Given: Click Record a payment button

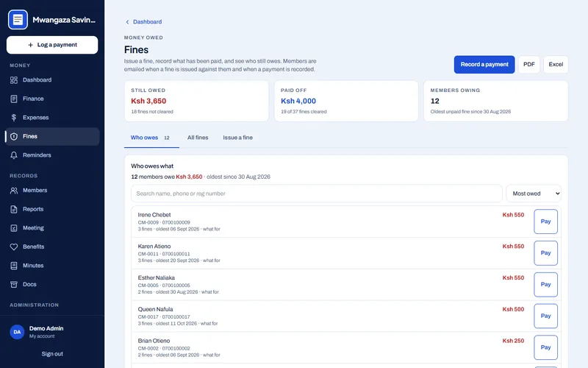Looking at the screenshot, I should coord(484,65).
